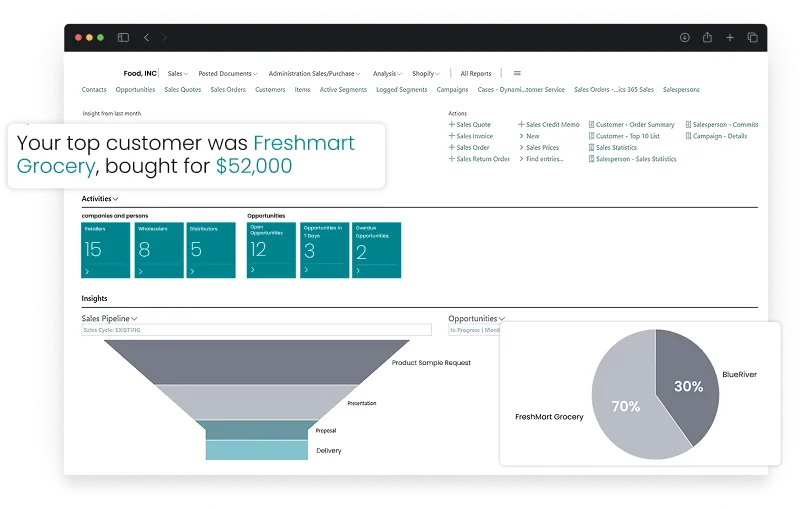Open Active Segments

(x=343, y=90)
